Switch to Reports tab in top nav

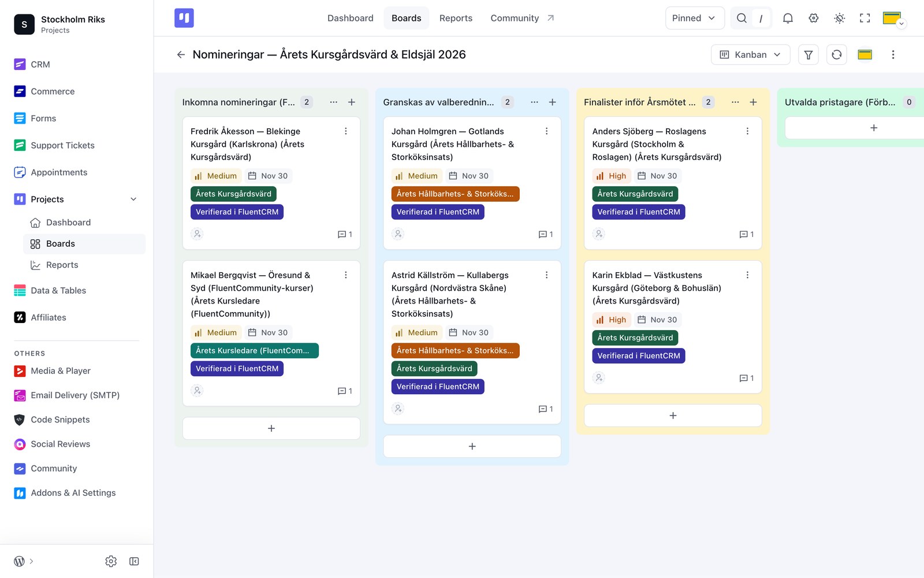click(456, 18)
